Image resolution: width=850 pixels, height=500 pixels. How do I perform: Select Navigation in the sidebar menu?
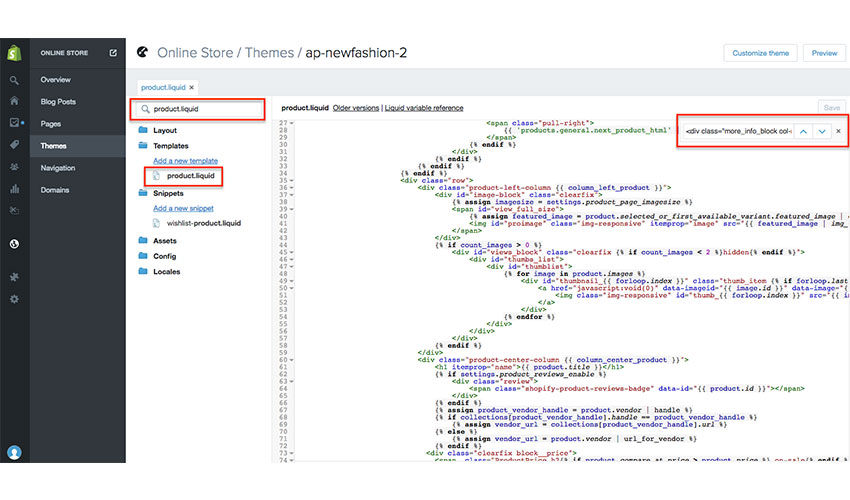(58, 168)
